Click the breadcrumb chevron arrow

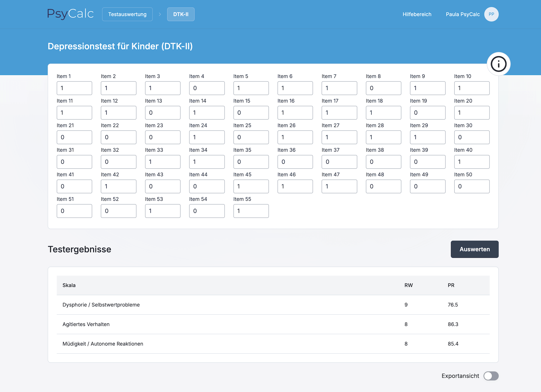(x=160, y=14)
